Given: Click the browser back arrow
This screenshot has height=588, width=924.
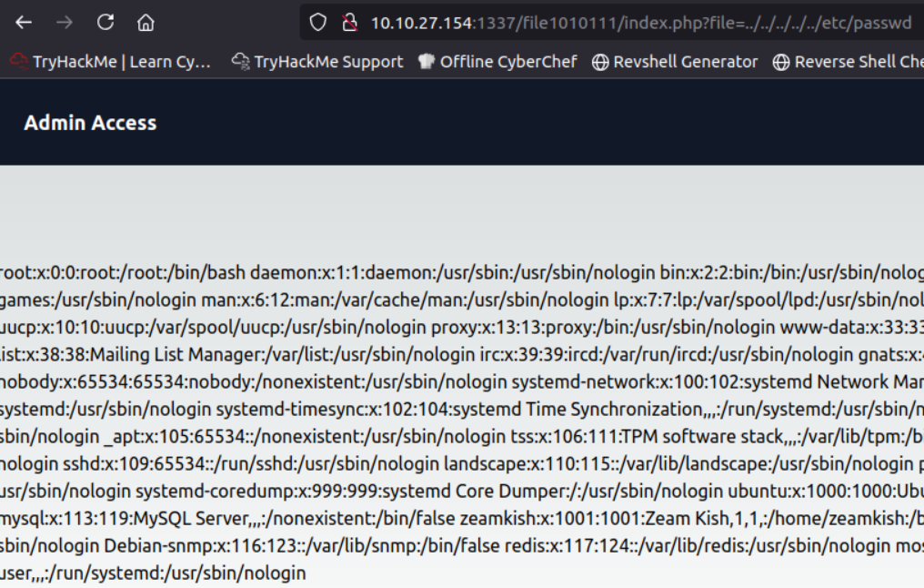Looking at the screenshot, I should pyautogui.click(x=24, y=23).
